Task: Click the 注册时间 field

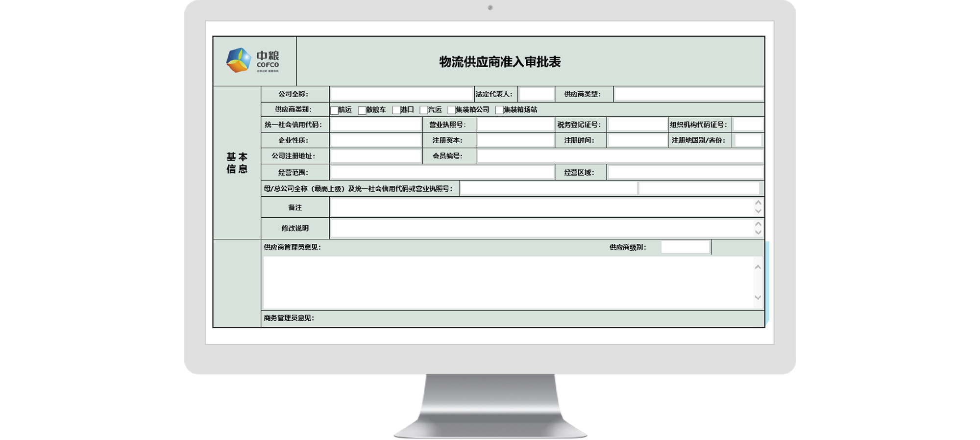Action: (637, 141)
